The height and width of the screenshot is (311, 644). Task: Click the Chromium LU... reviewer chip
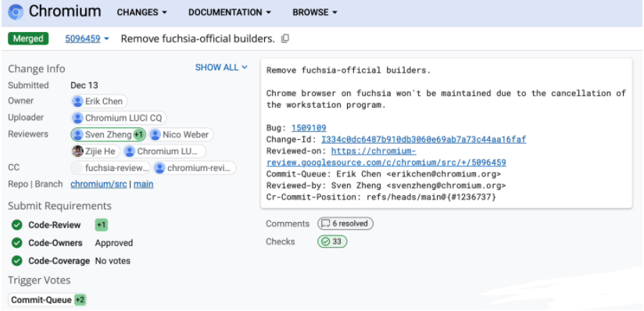coord(164,151)
